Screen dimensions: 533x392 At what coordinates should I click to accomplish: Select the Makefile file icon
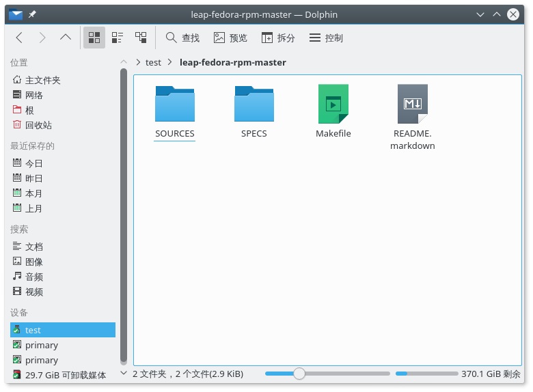[x=333, y=104]
